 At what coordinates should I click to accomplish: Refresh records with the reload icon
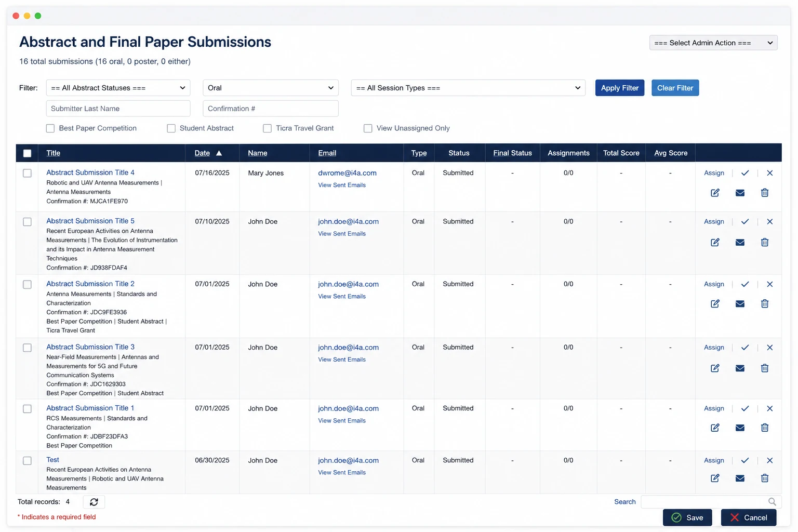tap(94, 502)
